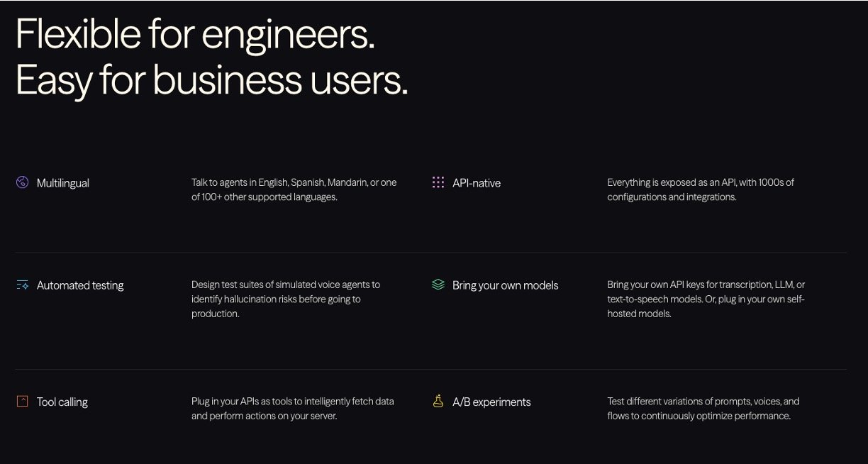Image resolution: width=868 pixels, height=464 pixels.
Task: Open the Tool calling feature title
Action: (x=62, y=402)
